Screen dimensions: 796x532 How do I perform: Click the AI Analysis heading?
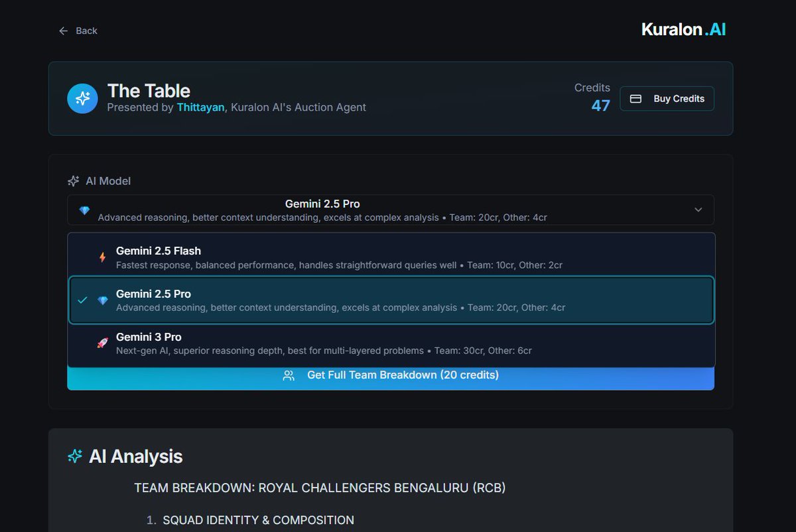tap(135, 456)
